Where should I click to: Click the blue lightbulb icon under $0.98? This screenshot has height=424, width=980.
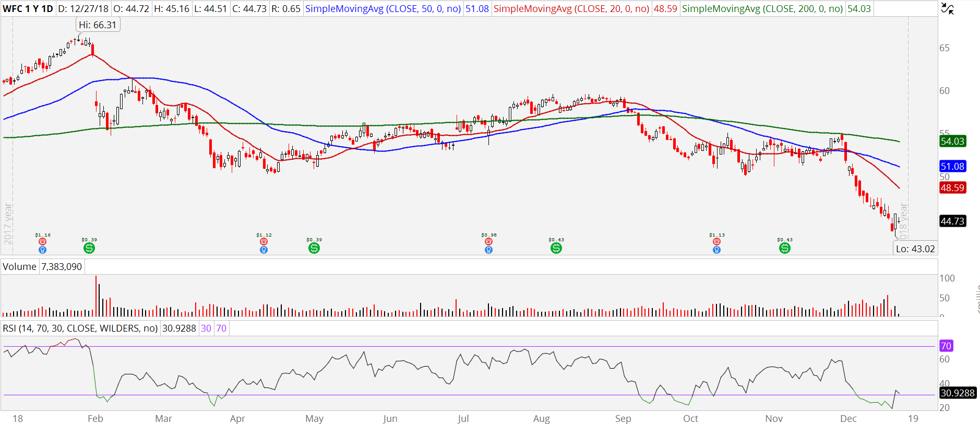click(489, 250)
